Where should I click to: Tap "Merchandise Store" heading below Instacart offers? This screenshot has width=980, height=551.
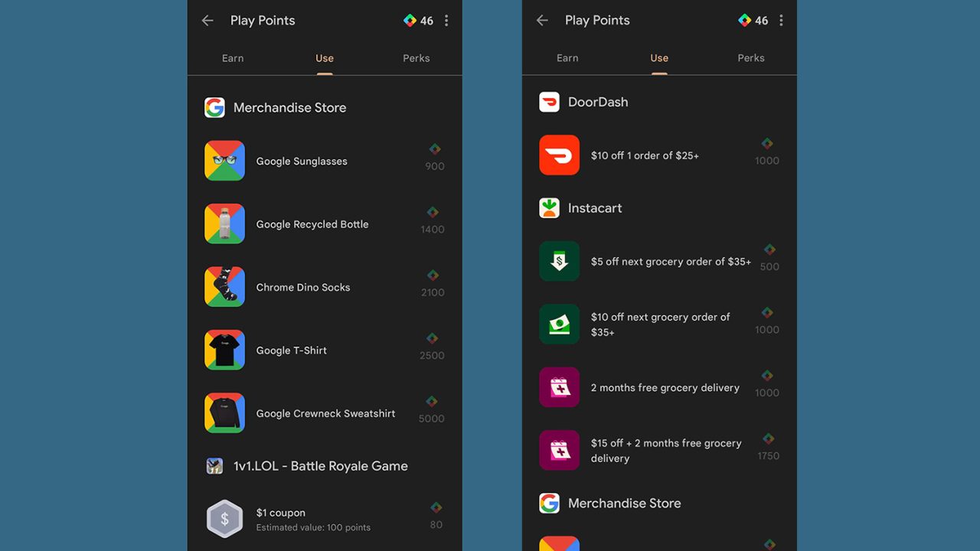coord(625,504)
